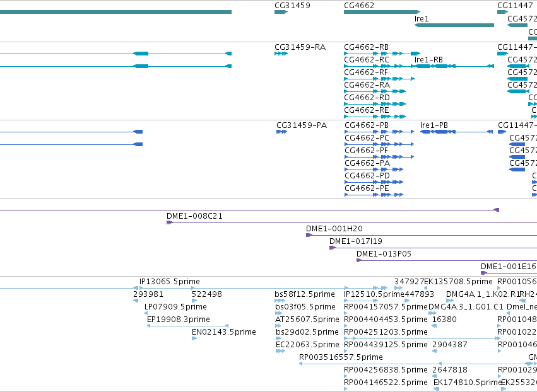Click the DME1-008C21 start arrow glyph
This screenshot has height=392, width=537.
click(170, 222)
